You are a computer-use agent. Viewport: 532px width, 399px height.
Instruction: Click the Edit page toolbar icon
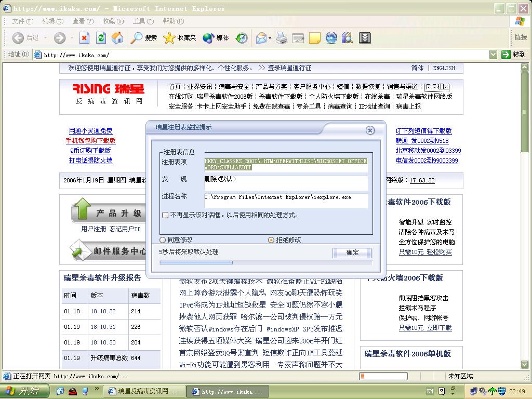[298, 37]
